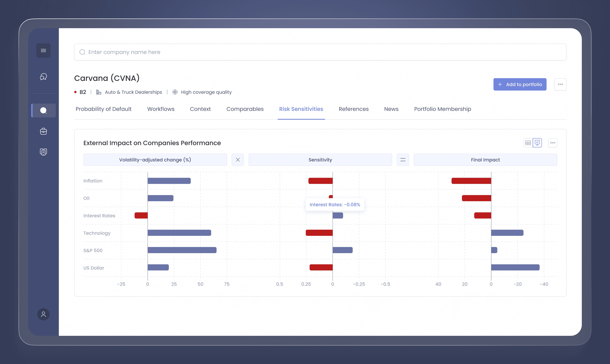This screenshot has height=364, width=610.
Task: Open chart card more options menu
Action: [x=553, y=143]
